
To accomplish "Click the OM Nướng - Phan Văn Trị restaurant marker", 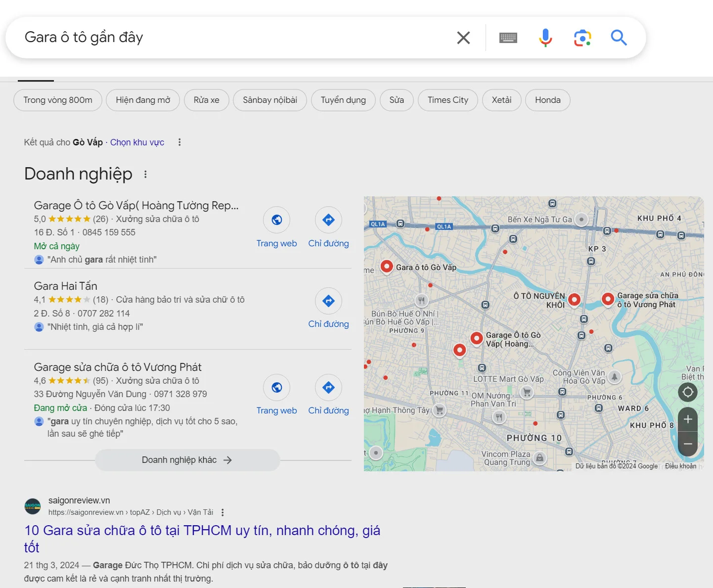I will click(x=499, y=417).
